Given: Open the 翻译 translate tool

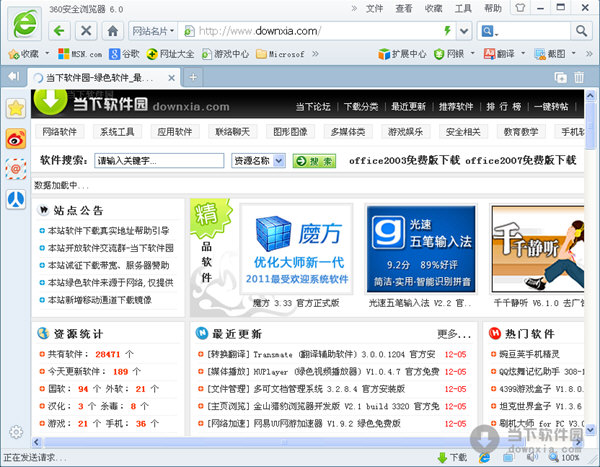Looking at the screenshot, I should pos(499,54).
